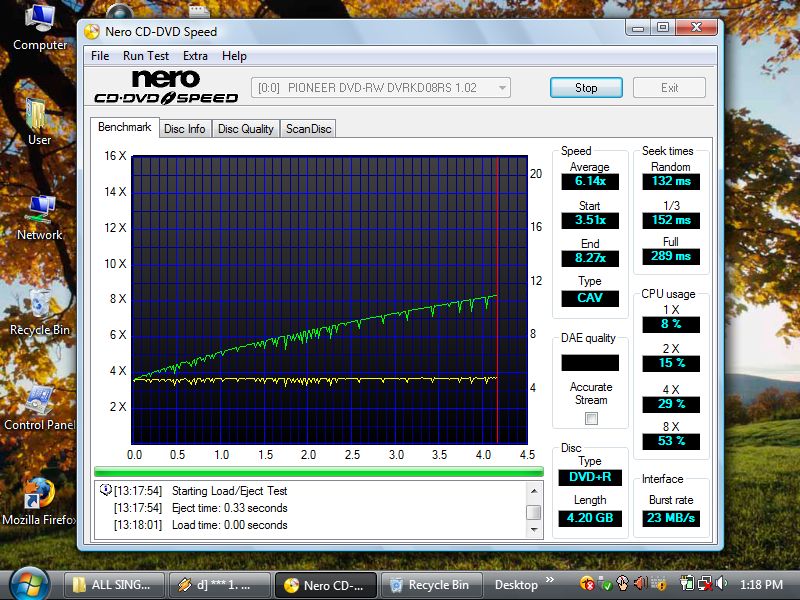Click the Nero CD-DVD Speed title bar icon
This screenshot has width=800, height=600.
92,32
